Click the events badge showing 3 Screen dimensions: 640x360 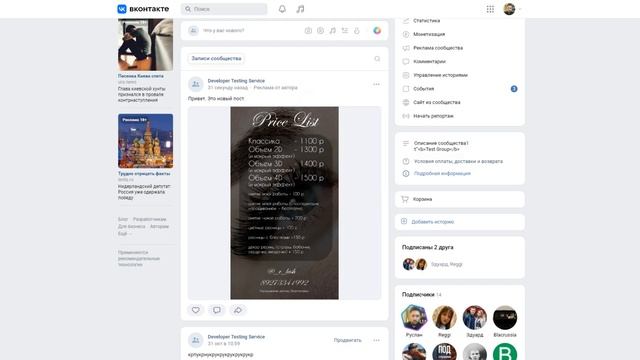point(514,89)
